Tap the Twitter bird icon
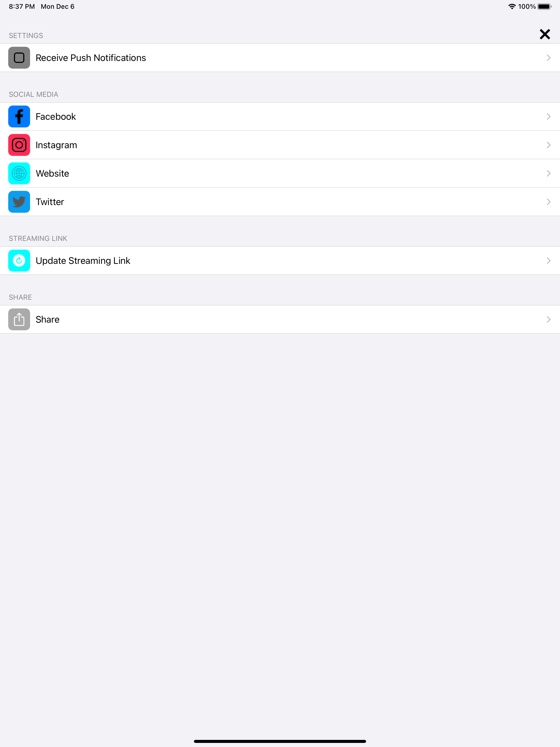 (x=19, y=202)
